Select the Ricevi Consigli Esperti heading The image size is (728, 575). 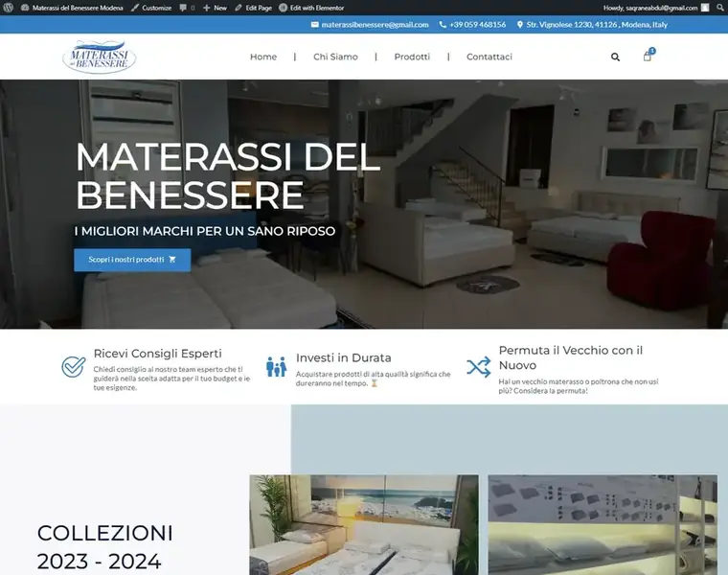157,354
